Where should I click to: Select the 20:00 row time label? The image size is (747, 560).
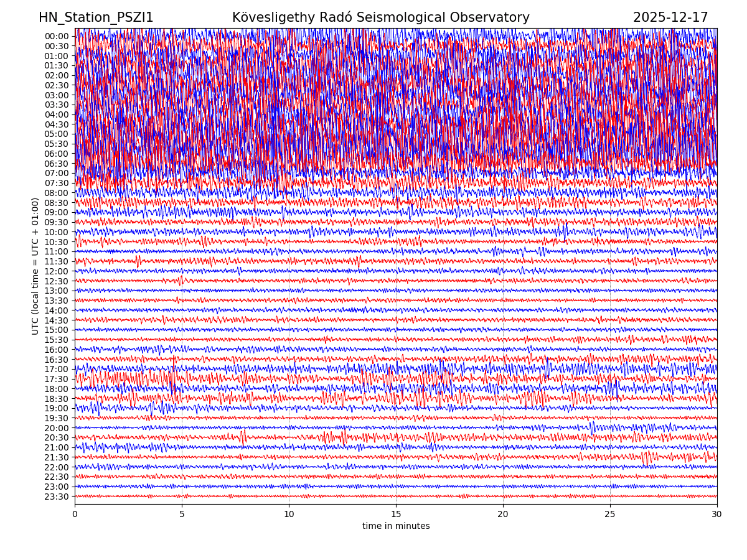coord(56,428)
